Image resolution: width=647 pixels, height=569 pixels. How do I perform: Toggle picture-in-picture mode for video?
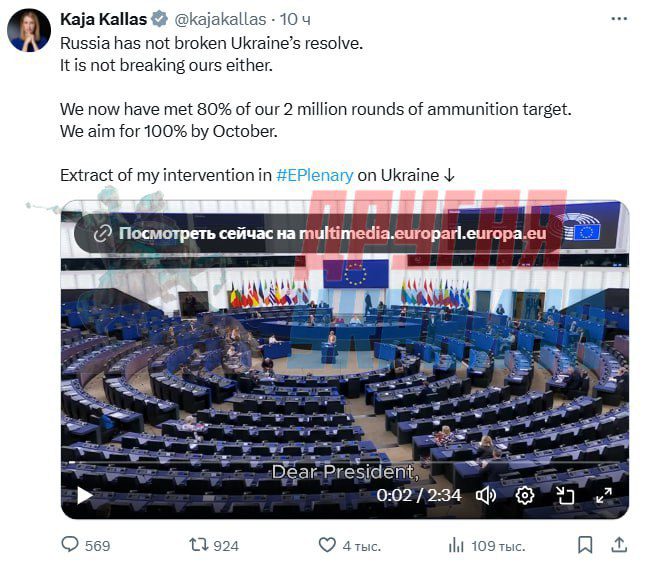565,495
